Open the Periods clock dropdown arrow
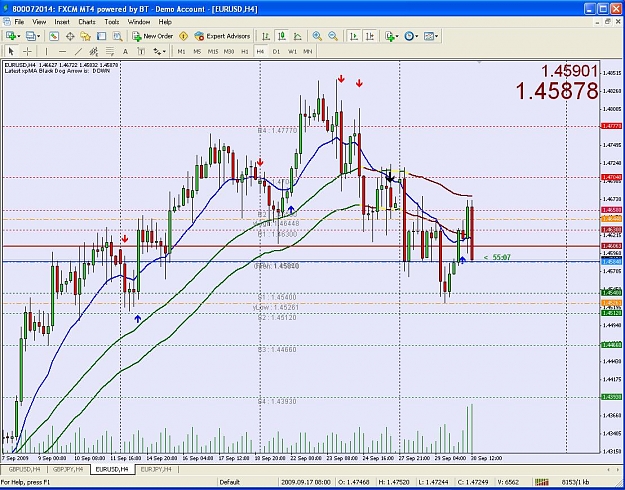The height and width of the screenshot is (490, 625). (417, 37)
